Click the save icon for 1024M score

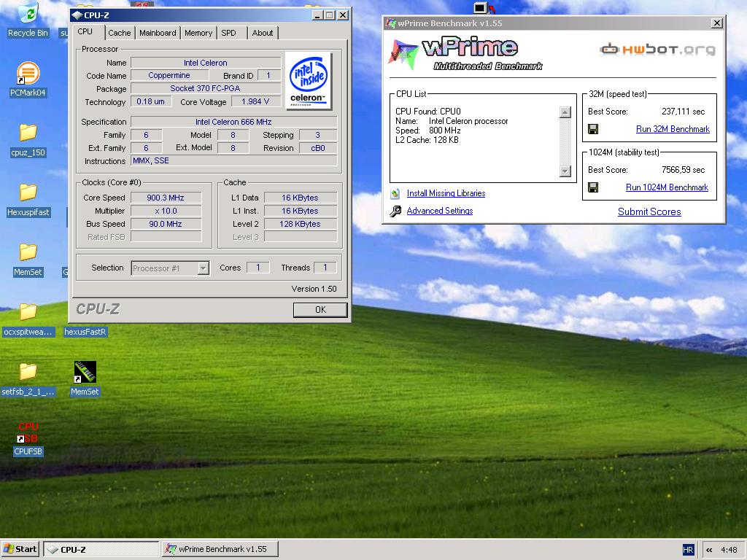(593, 187)
